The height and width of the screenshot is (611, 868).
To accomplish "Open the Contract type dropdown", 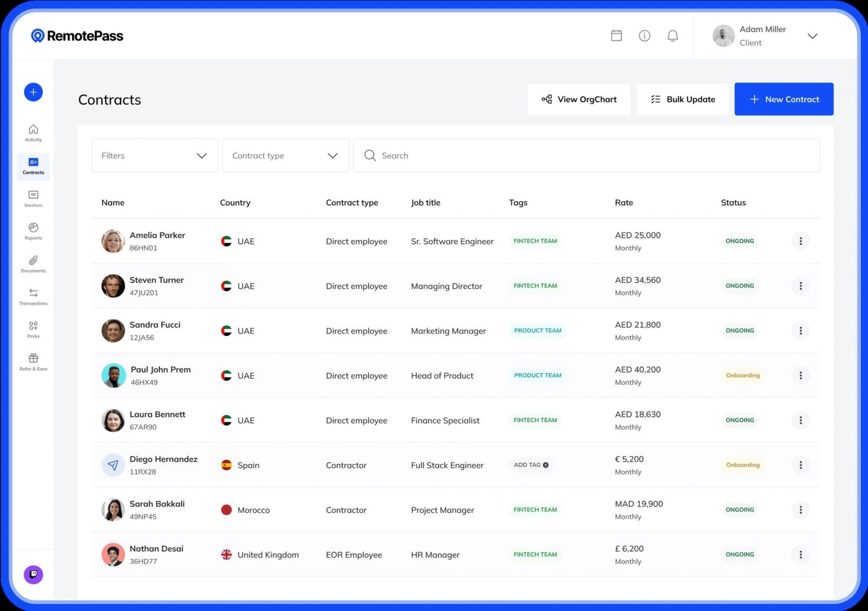I will click(285, 155).
